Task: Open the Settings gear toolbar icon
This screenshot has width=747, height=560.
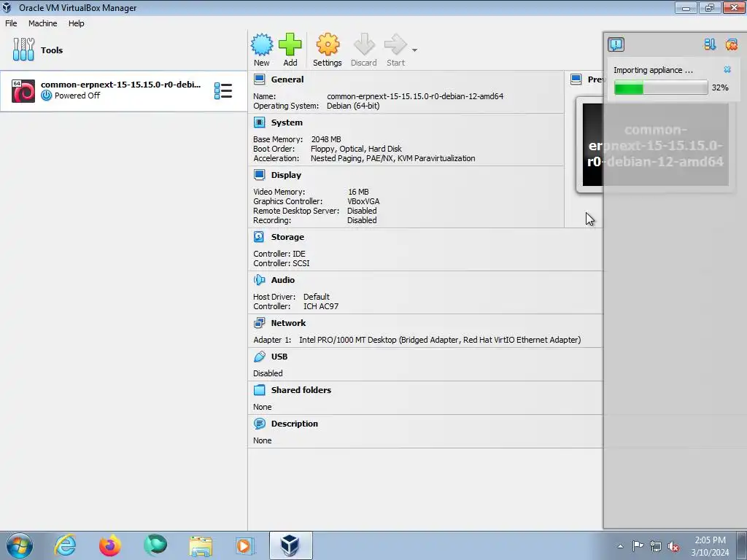Action: tap(328, 44)
